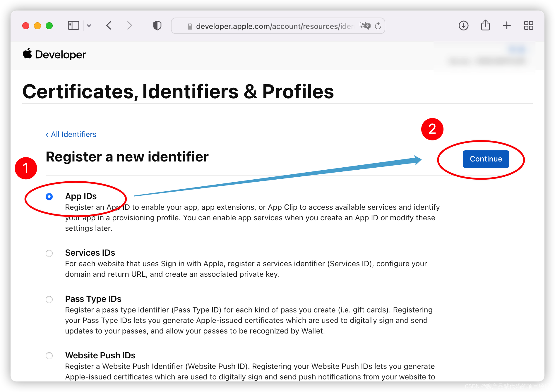Click the Certificates, Identifiers & Profiles title
This screenshot has height=392, width=555.
point(178,92)
